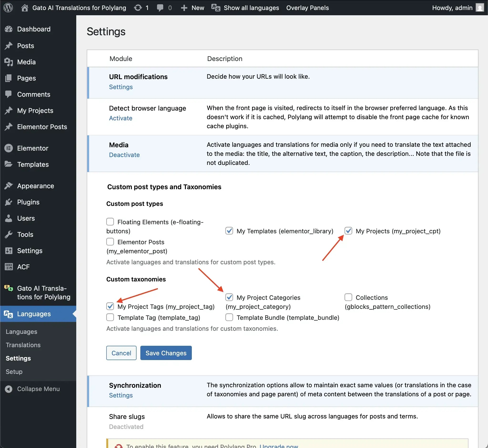This screenshot has height=448, width=488.
Task: Select the Posts pushpin icon
Action: pos(9,46)
